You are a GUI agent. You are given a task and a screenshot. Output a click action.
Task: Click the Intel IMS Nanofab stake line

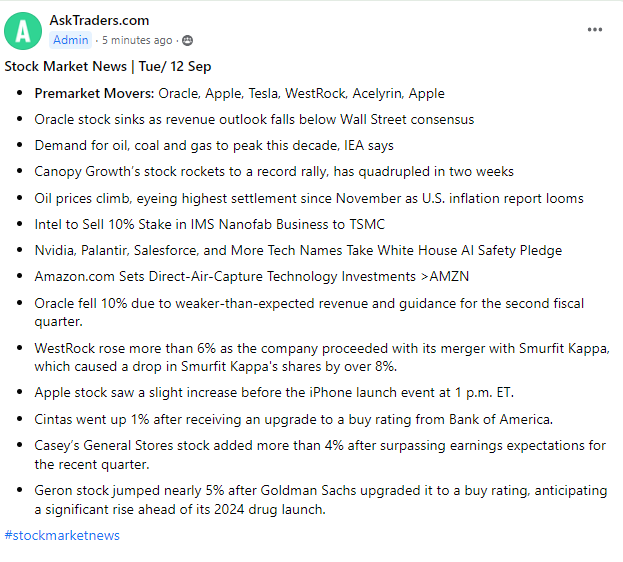209,224
